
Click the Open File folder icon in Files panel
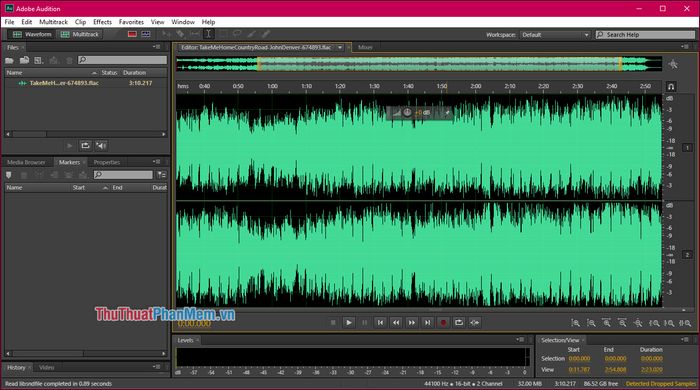(x=9, y=60)
